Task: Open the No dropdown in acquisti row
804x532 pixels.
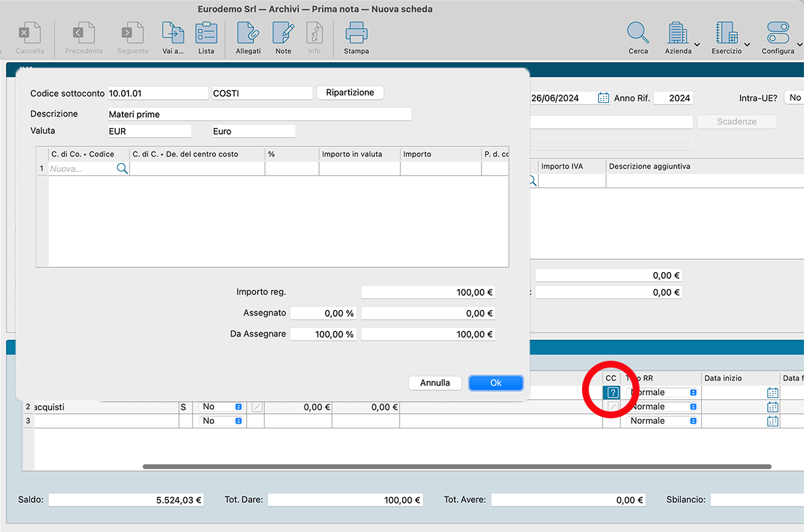Action: tap(220, 407)
